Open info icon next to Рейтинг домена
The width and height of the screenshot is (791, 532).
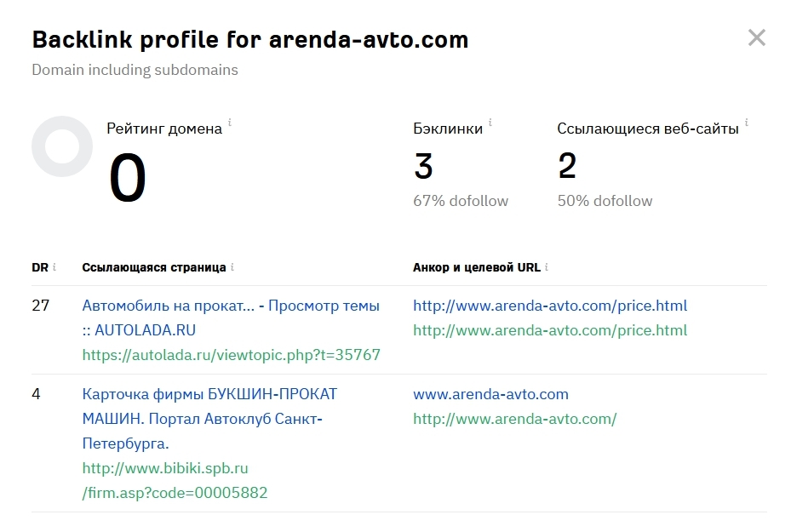point(230,122)
